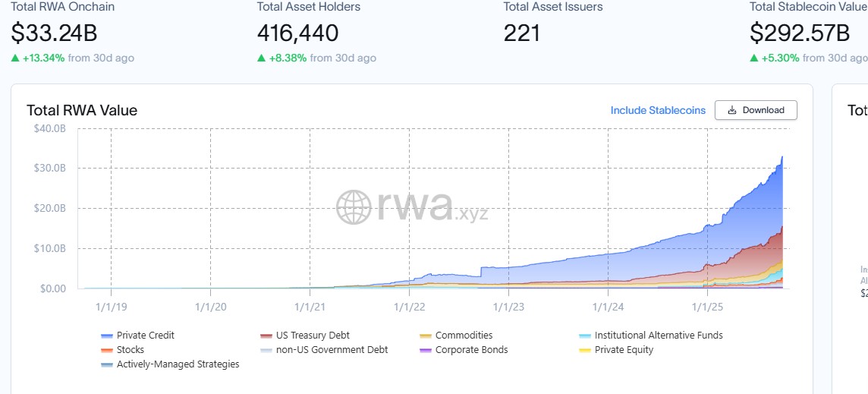Click the $33.24B Total RWA Onchain value
This screenshot has height=394, width=868.
click(54, 33)
